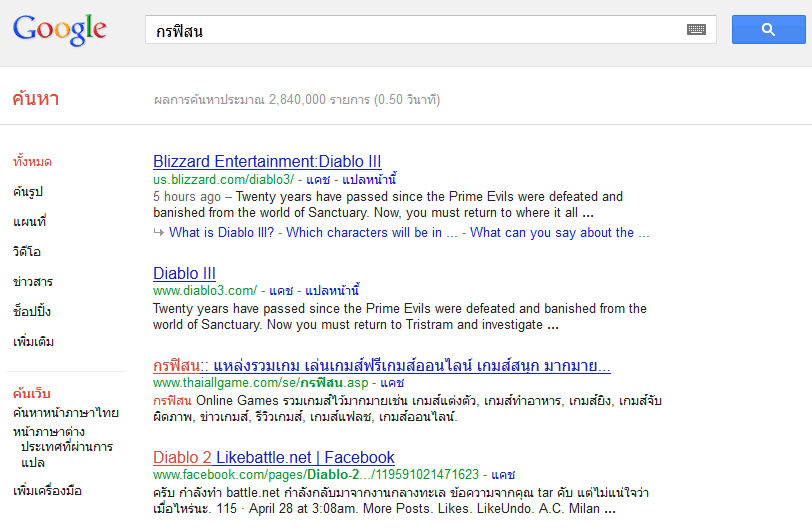Open 'What is Diablo III?' sitelink
This screenshot has height=528, width=812.
(221, 232)
